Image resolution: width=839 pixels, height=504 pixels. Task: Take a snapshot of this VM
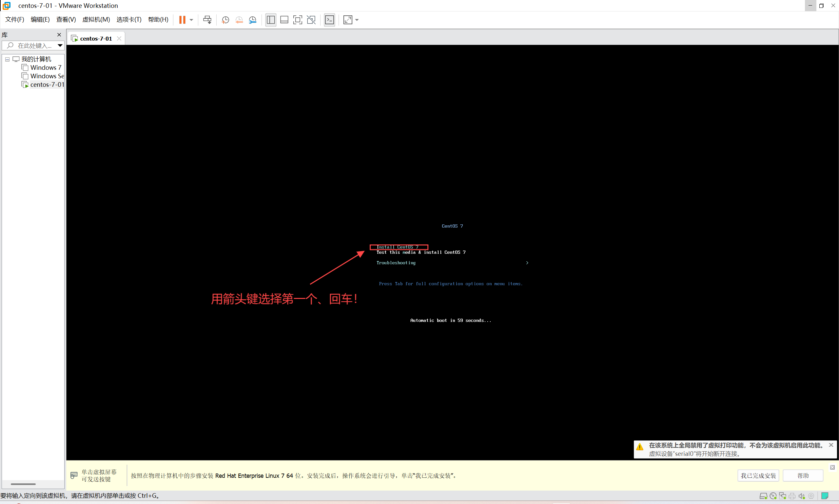tap(225, 20)
